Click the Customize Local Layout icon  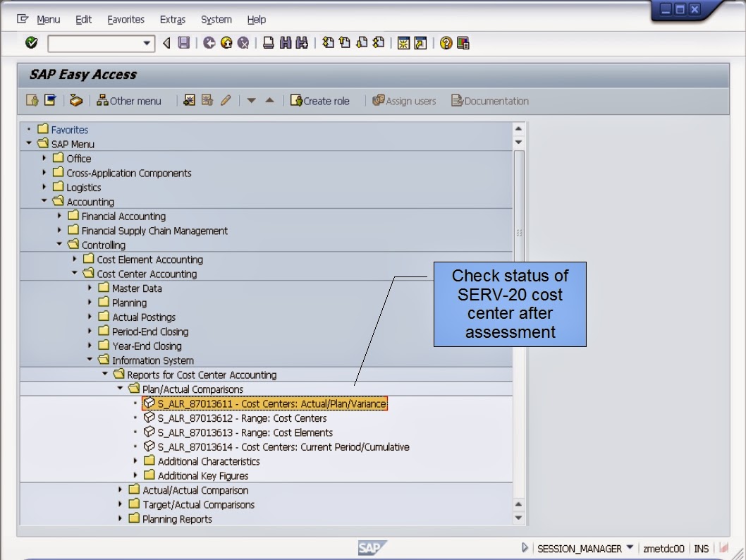pos(463,43)
